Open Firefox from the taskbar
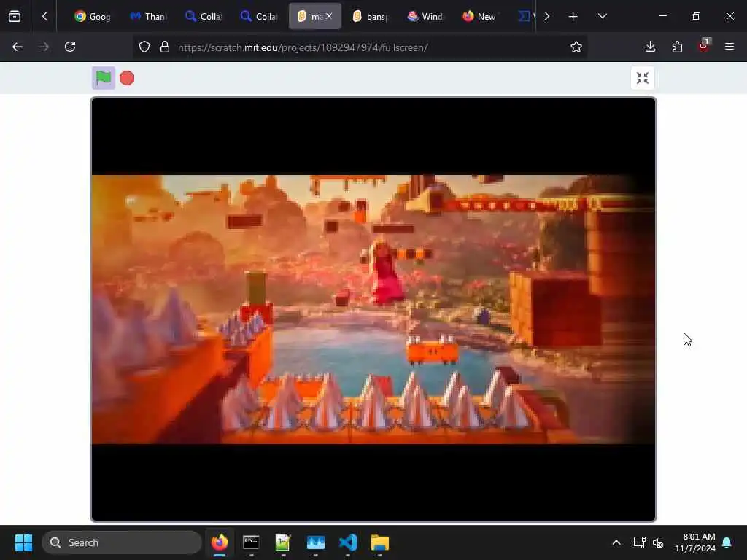747x560 pixels. coord(219,542)
